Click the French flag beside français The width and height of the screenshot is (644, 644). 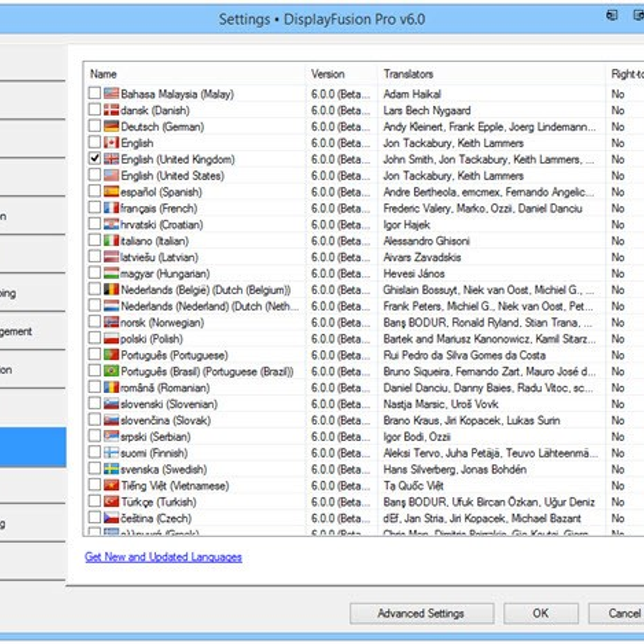coord(111,208)
